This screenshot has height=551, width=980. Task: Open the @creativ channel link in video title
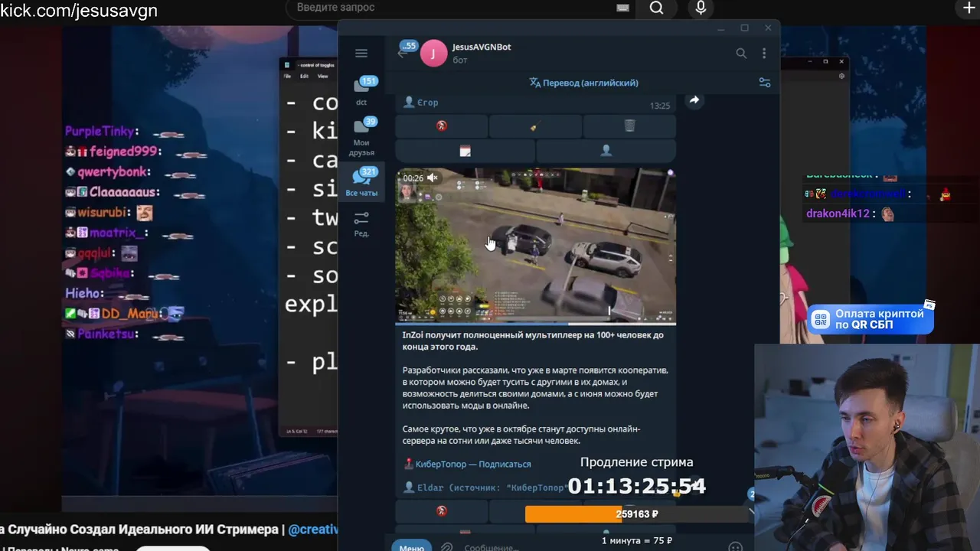(x=313, y=530)
